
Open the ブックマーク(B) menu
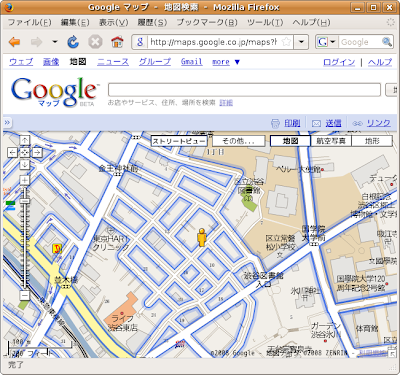pos(207,22)
